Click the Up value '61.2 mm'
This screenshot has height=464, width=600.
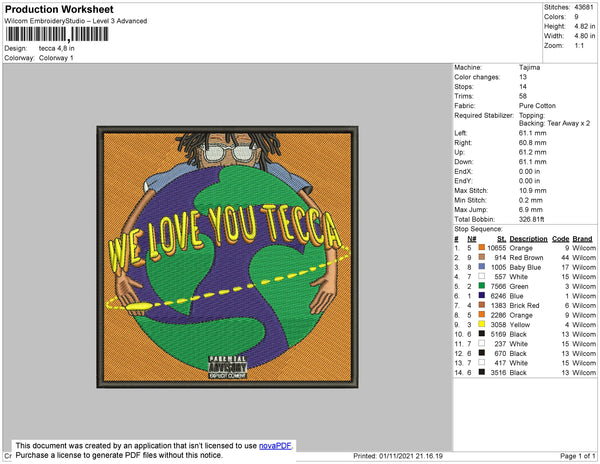[x=533, y=152]
